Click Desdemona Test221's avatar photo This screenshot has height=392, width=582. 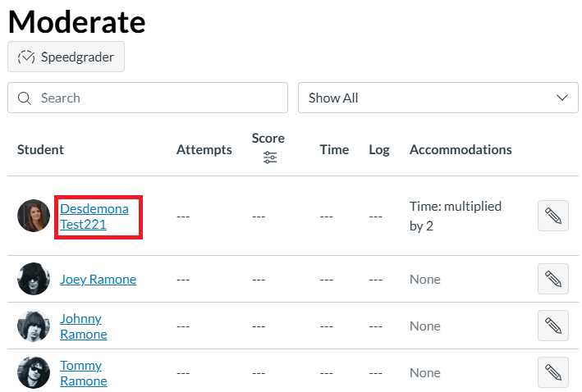[34, 216]
